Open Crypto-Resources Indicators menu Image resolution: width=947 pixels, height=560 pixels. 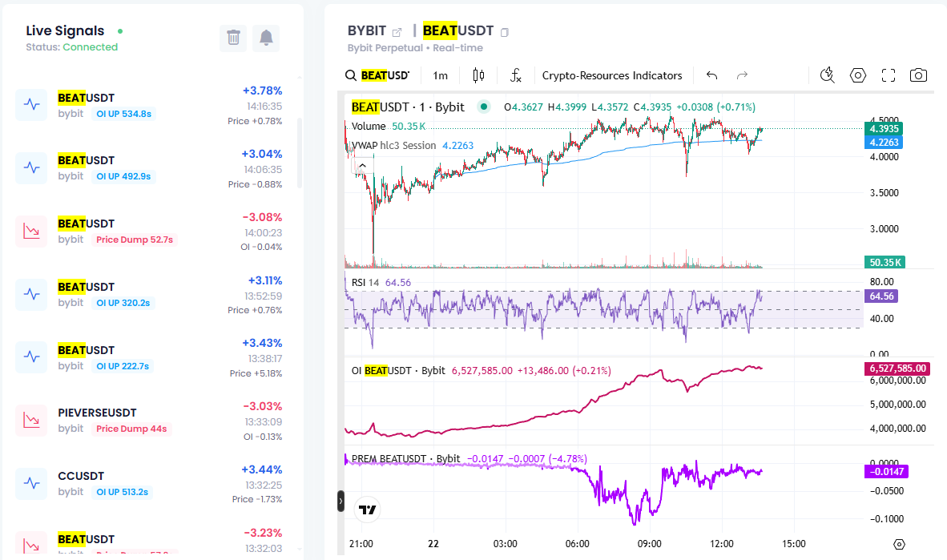[x=612, y=75]
